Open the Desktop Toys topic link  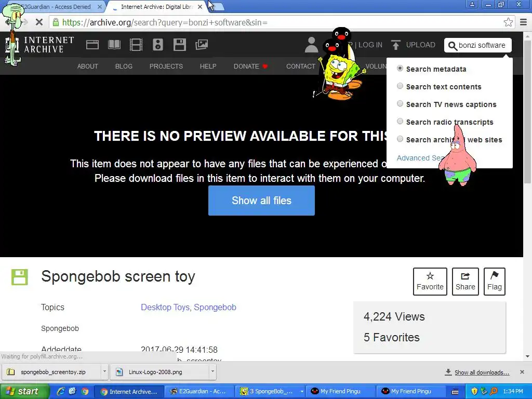(165, 307)
